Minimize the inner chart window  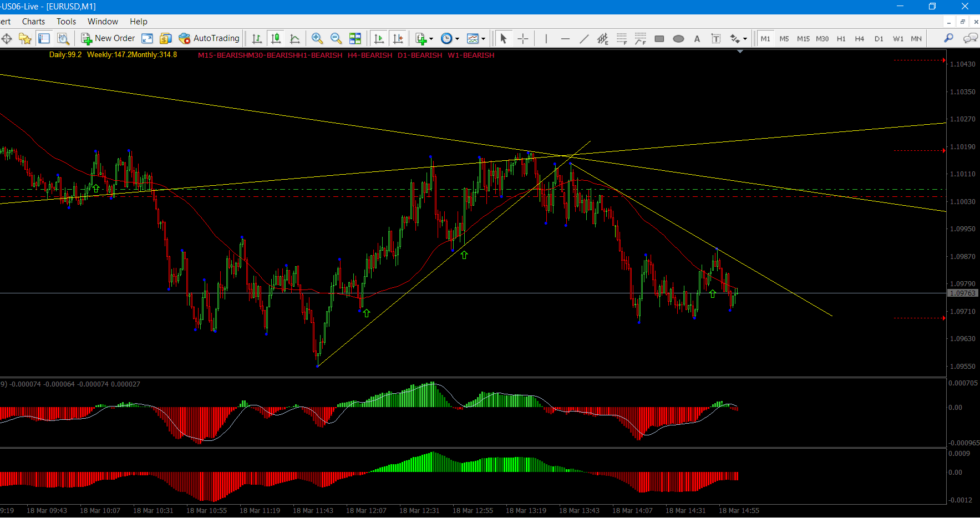pos(949,22)
